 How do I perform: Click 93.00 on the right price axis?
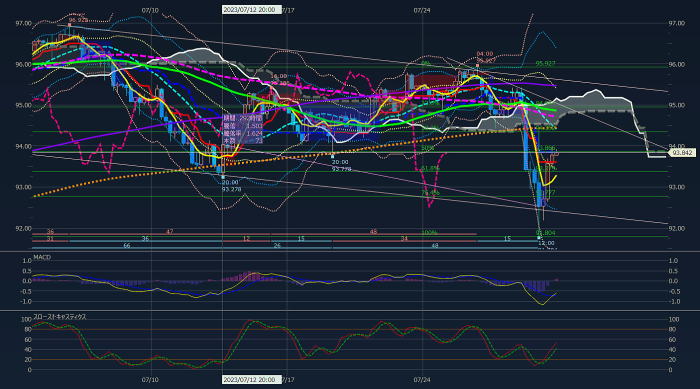(x=676, y=187)
